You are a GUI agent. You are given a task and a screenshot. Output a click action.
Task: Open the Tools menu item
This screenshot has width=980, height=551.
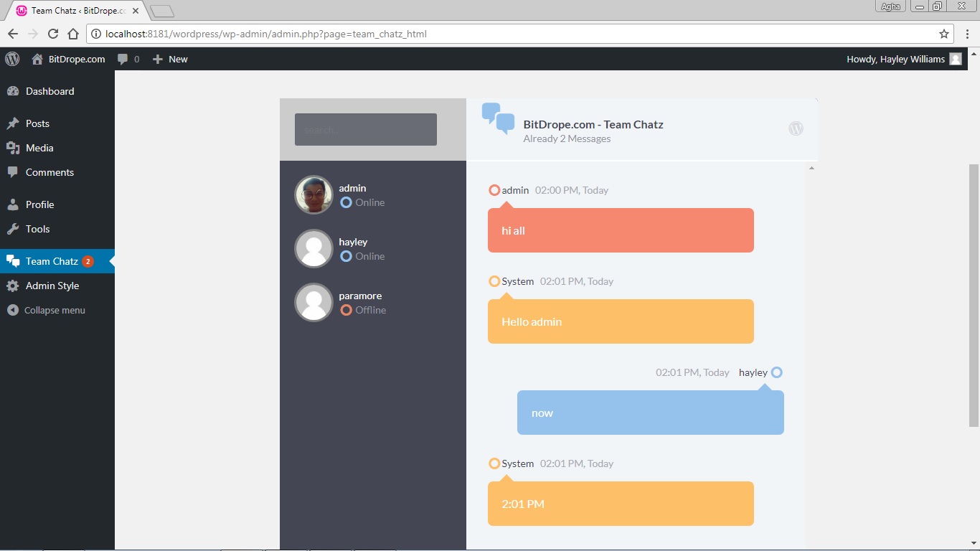[x=57, y=229]
